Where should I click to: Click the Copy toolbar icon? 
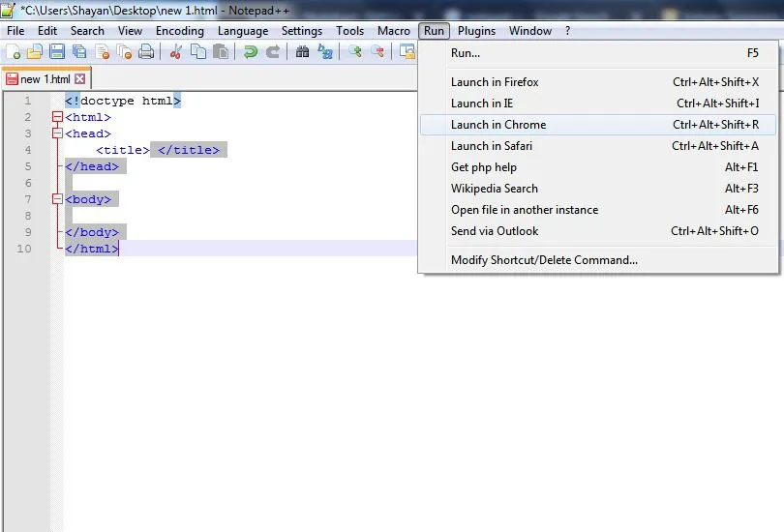click(198, 51)
